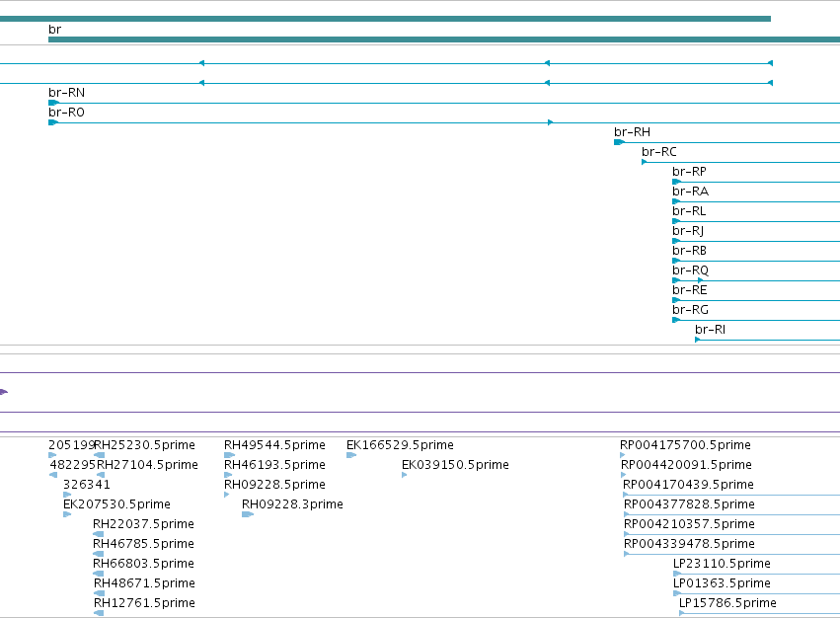This screenshot has height=618, width=840.
Task: Select RP004420091.5prime EST label
Action: click(x=686, y=465)
